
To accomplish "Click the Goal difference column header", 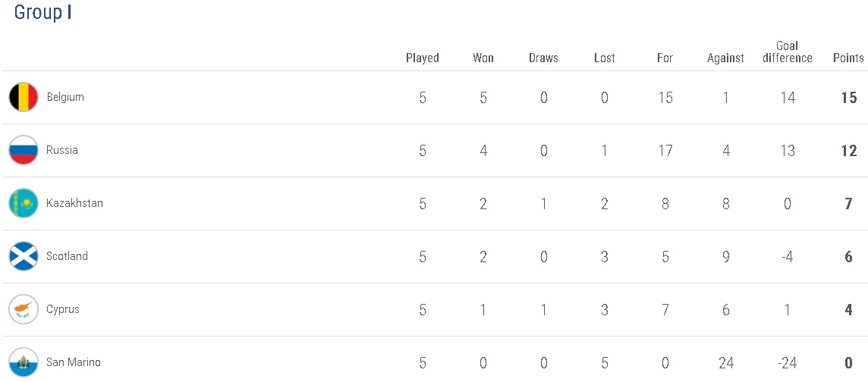I will (x=788, y=52).
